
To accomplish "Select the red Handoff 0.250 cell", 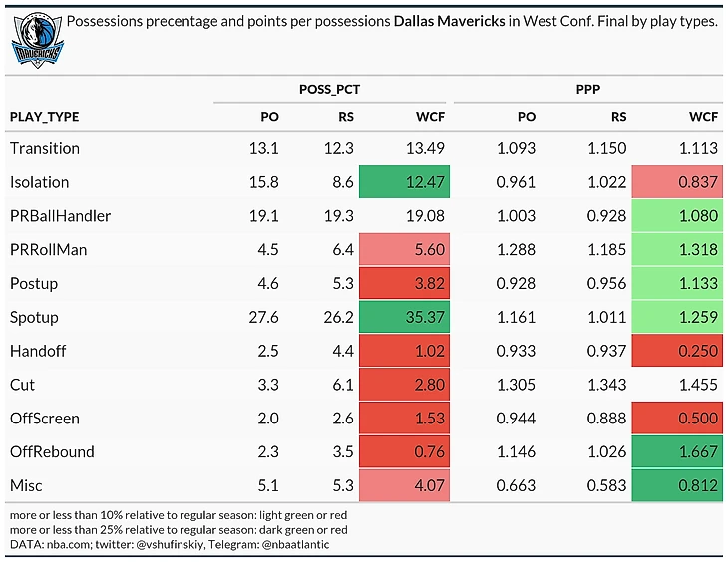I will pyautogui.click(x=677, y=351).
